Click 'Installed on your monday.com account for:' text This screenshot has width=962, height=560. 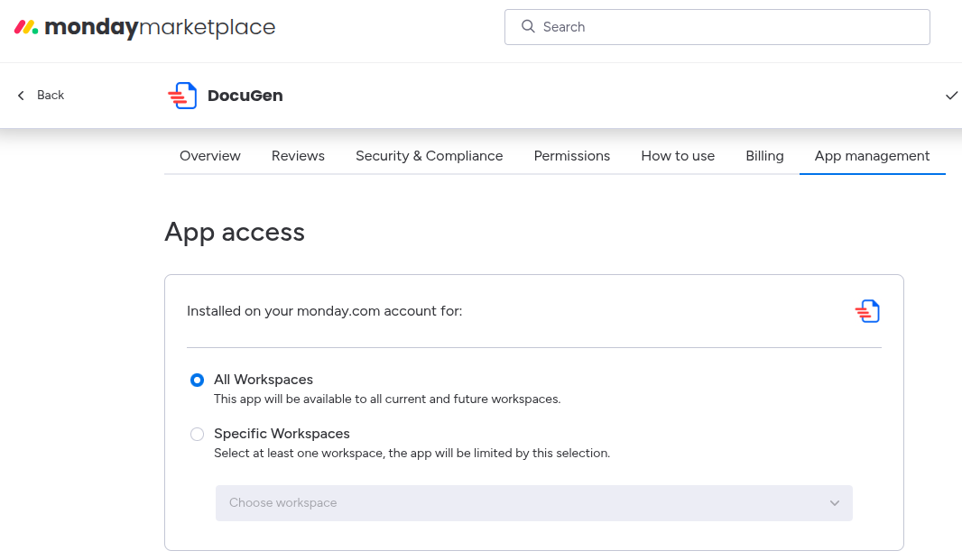(x=325, y=311)
